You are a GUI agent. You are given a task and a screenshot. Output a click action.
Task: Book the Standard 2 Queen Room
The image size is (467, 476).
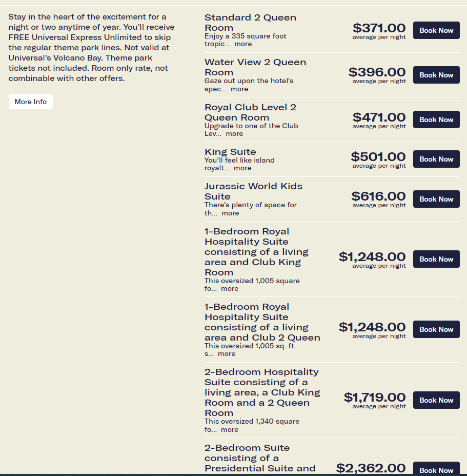pos(436,30)
